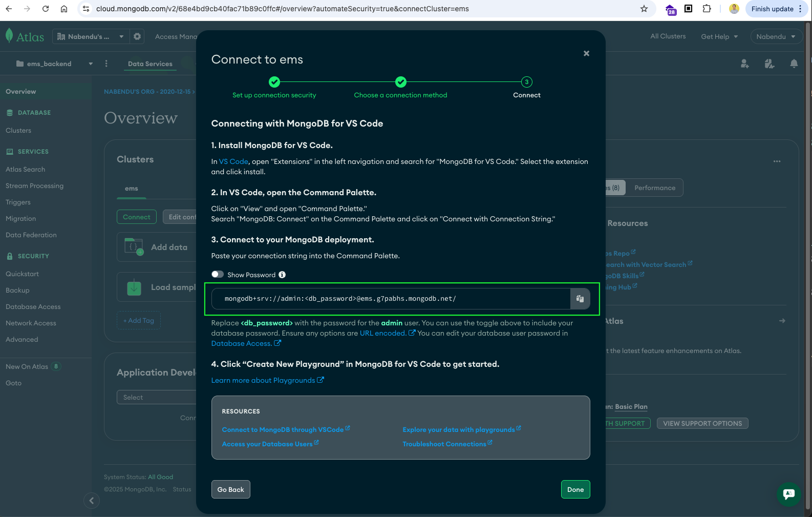Open Connect to MongoDB through VSCode resource
812x517 pixels.
pos(286,429)
